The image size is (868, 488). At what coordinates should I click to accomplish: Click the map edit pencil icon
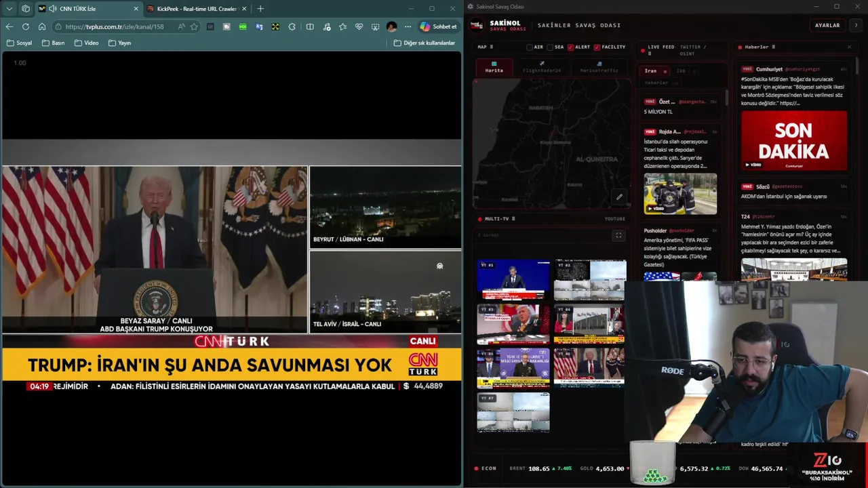coord(619,197)
